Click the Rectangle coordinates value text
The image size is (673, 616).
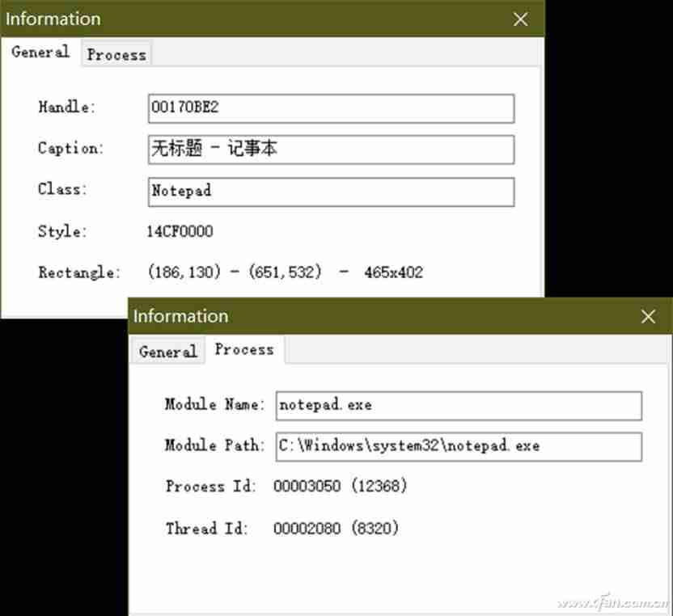point(235,272)
